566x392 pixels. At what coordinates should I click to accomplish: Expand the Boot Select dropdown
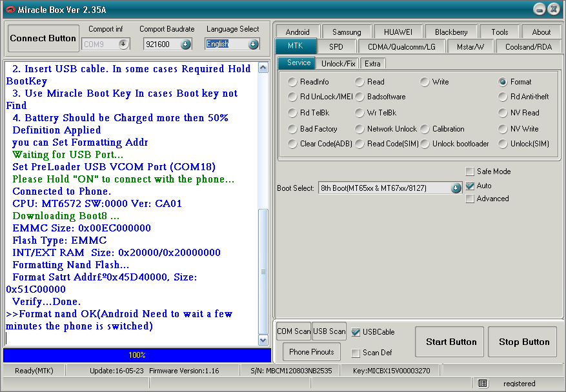(456, 188)
